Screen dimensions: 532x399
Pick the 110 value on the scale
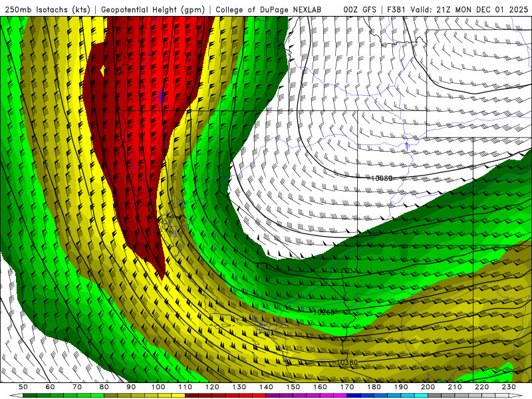[185, 387]
